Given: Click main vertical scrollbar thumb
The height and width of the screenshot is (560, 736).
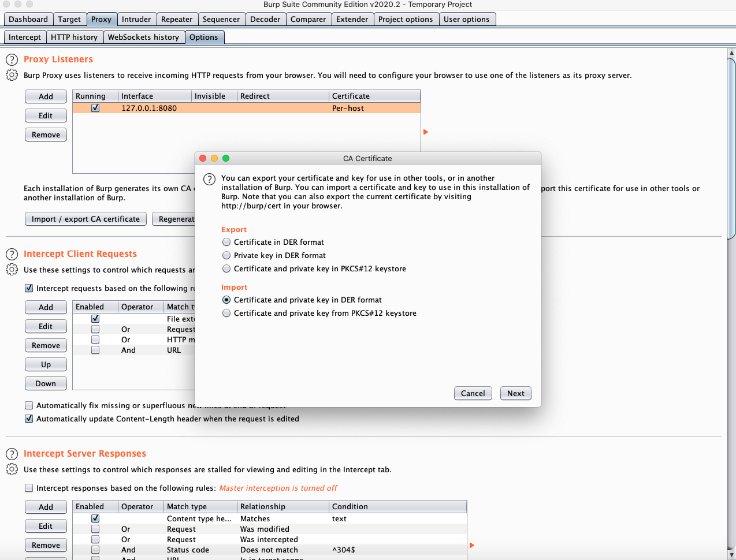Looking at the screenshot, I should click(x=731, y=148).
